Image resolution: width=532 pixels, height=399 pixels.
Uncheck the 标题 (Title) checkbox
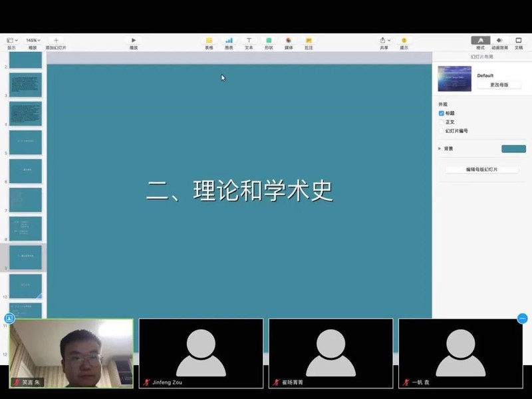[441, 113]
